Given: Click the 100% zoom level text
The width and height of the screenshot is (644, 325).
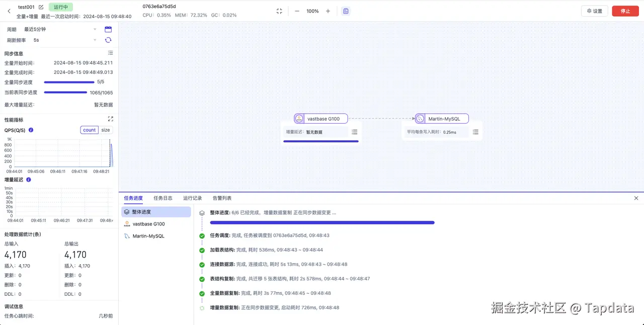Looking at the screenshot, I should click(x=312, y=11).
